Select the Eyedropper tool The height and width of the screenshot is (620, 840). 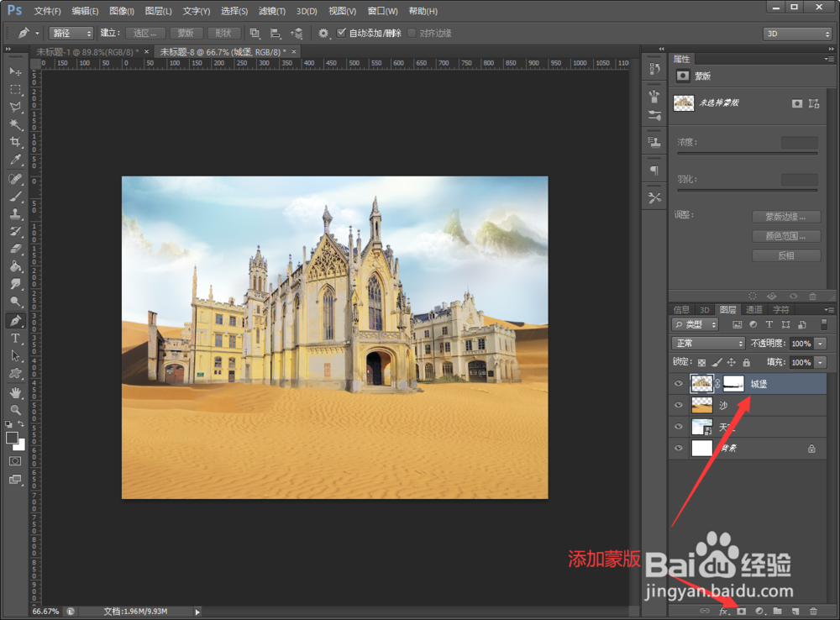(15, 160)
